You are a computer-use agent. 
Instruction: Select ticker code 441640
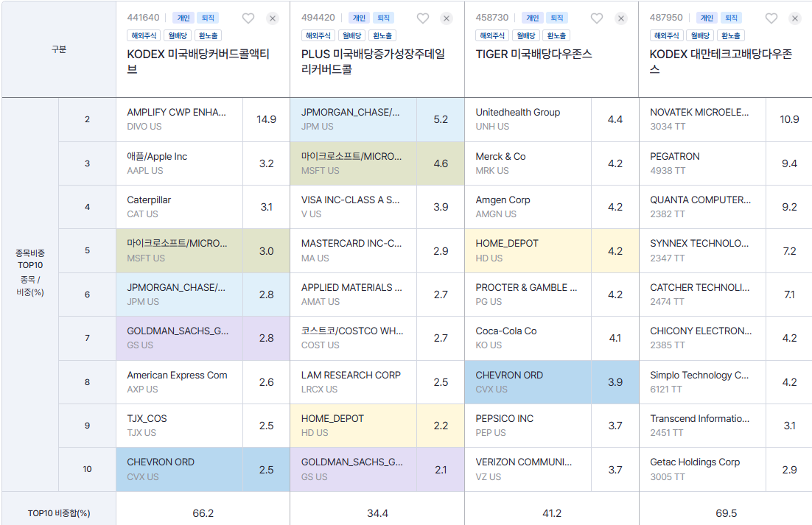point(144,18)
